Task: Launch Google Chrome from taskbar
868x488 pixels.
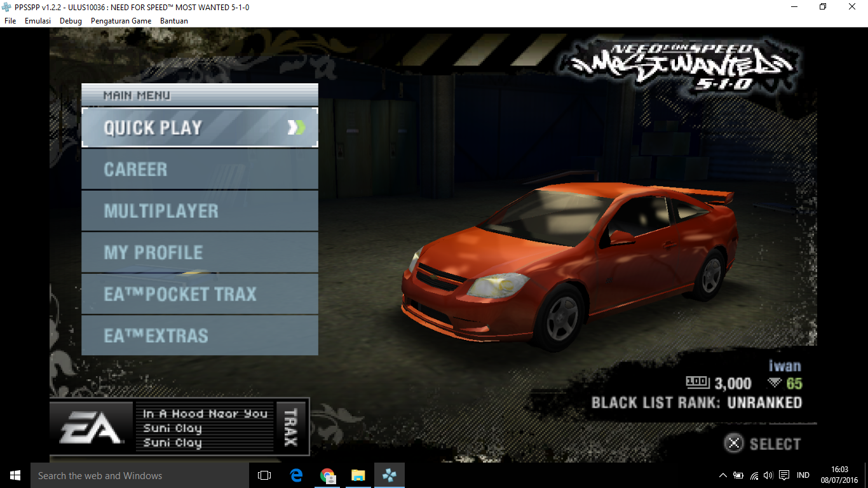Action: [x=327, y=475]
